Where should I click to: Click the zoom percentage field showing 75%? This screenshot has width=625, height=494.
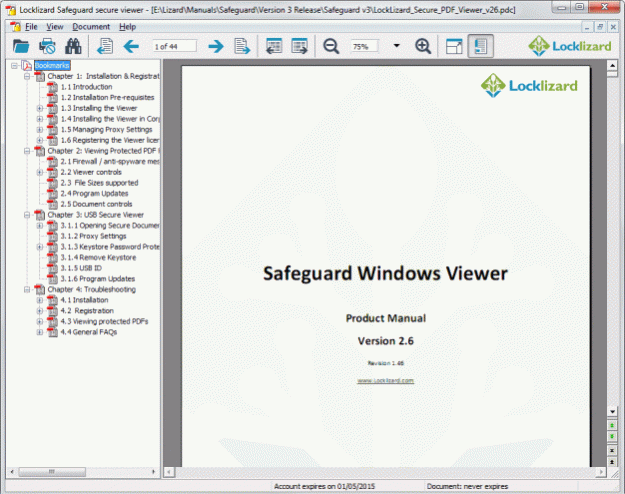point(364,46)
